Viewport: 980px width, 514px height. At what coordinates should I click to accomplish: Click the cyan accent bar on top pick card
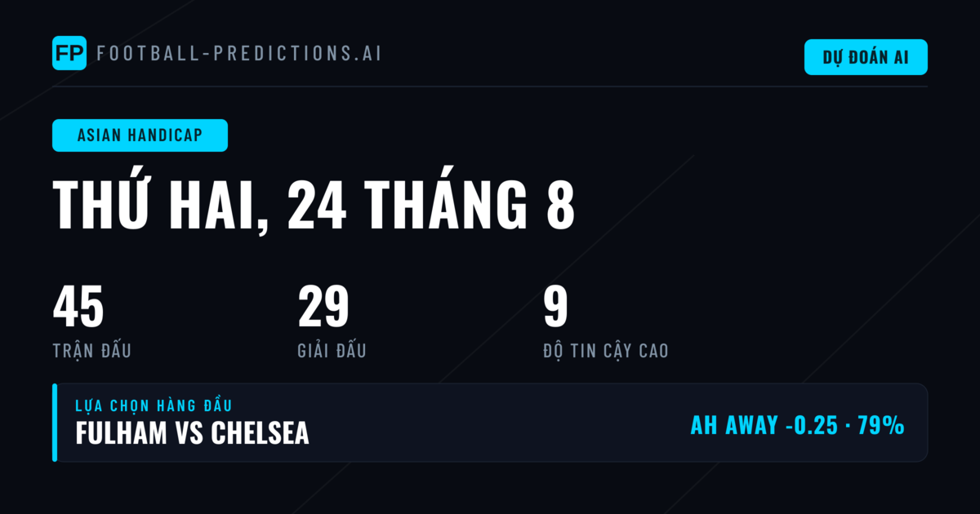click(55, 423)
